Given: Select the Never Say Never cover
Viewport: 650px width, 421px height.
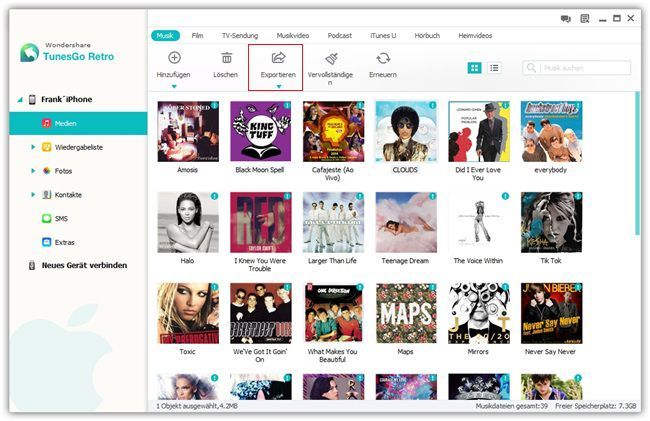Looking at the screenshot, I should coord(551,313).
